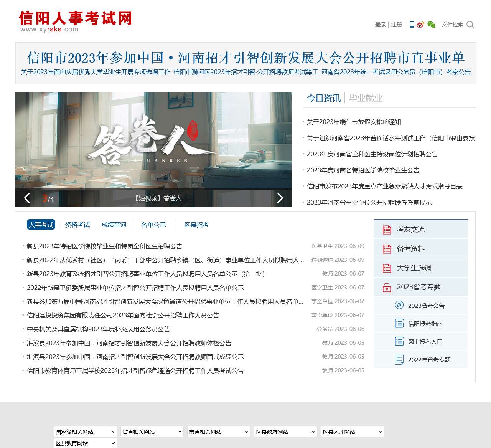The height and width of the screenshot is (448, 491).
Task: Click 医学卫生 tag dated 2023-06-09
Action: (x=322, y=246)
